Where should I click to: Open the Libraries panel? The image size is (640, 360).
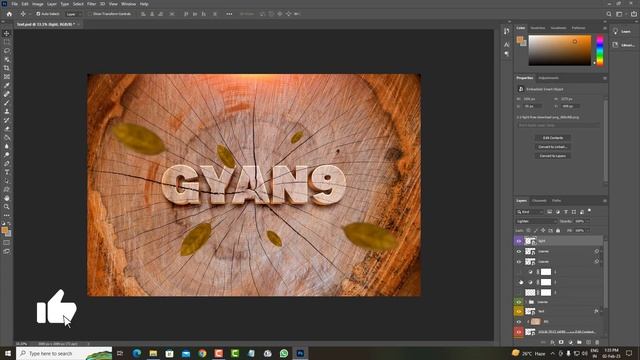click(623, 45)
